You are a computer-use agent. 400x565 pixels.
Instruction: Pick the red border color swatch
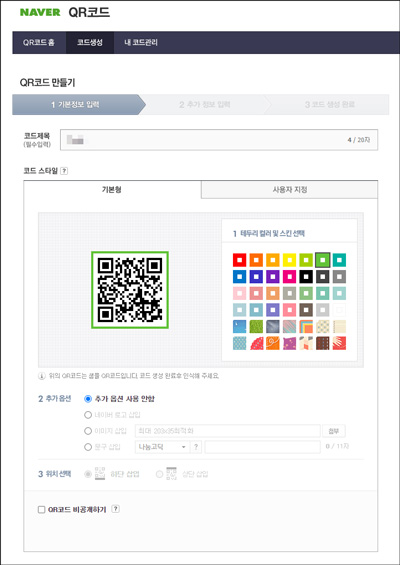pos(239,260)
